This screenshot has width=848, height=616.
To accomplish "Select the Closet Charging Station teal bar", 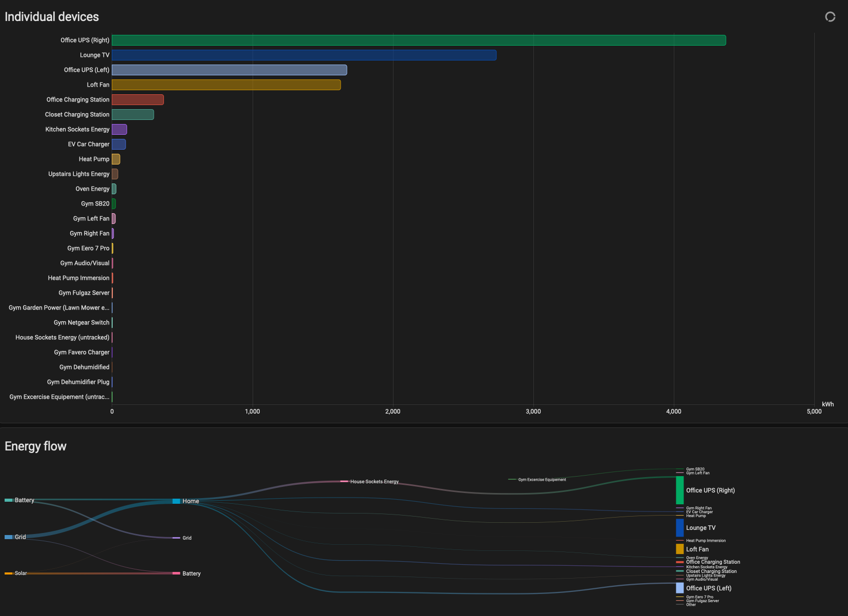I will pos(133,114).
